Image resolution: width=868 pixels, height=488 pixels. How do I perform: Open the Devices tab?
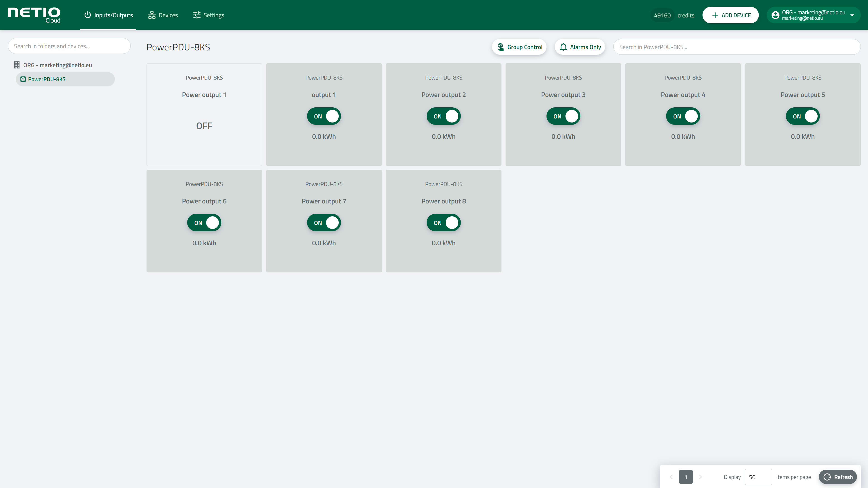pos(163,15)
